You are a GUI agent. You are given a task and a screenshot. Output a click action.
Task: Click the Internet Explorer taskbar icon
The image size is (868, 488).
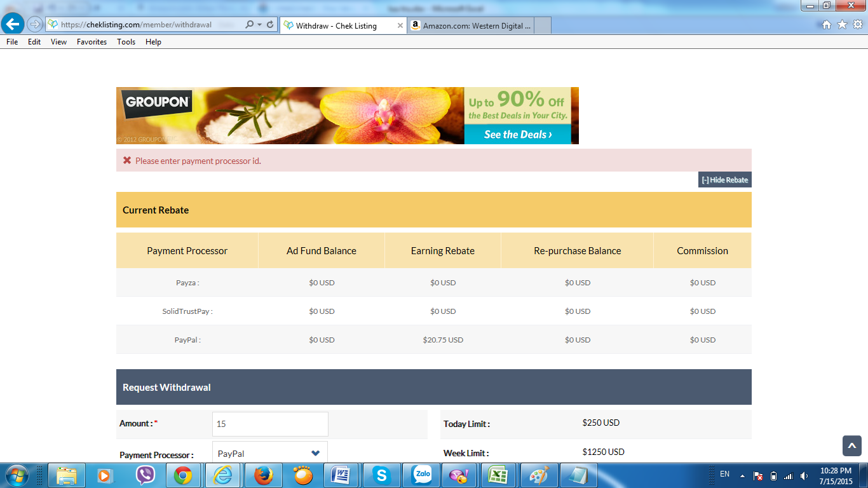(x=222, y=475)
